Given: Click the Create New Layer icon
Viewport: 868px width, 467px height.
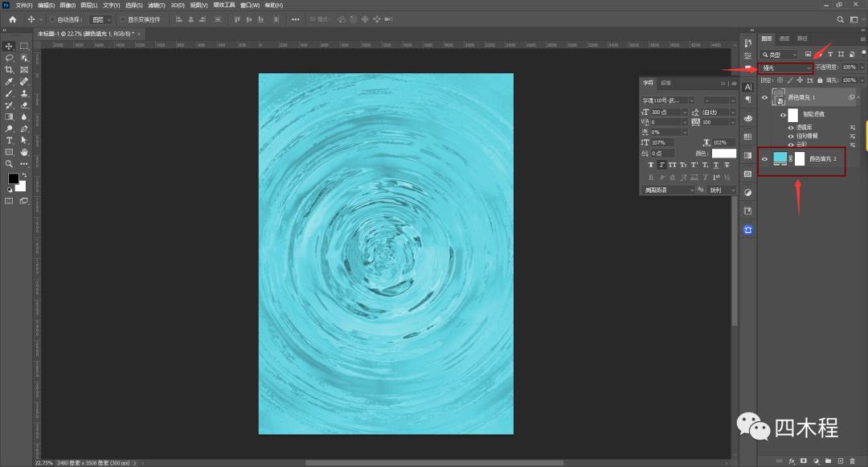Looking at the screenshot, I should (841, 461).
